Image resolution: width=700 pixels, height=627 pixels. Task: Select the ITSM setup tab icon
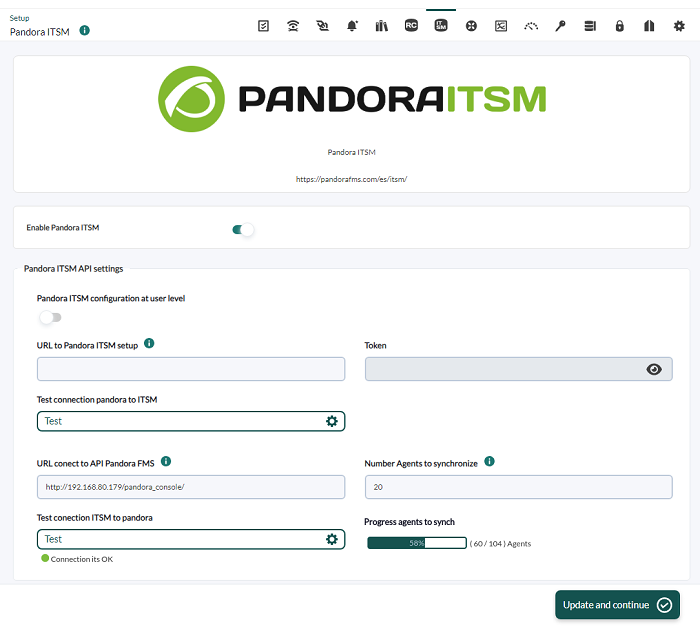(441, 25)
